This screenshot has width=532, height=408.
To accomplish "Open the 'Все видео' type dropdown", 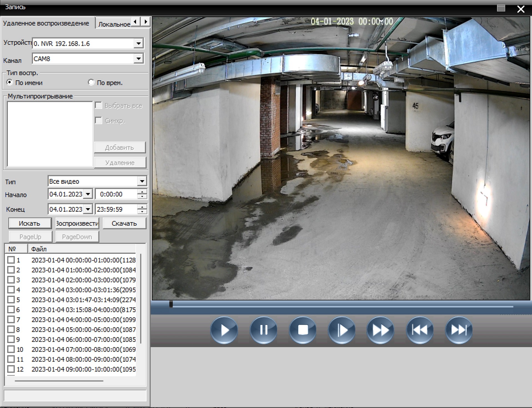I will point(142,181).
